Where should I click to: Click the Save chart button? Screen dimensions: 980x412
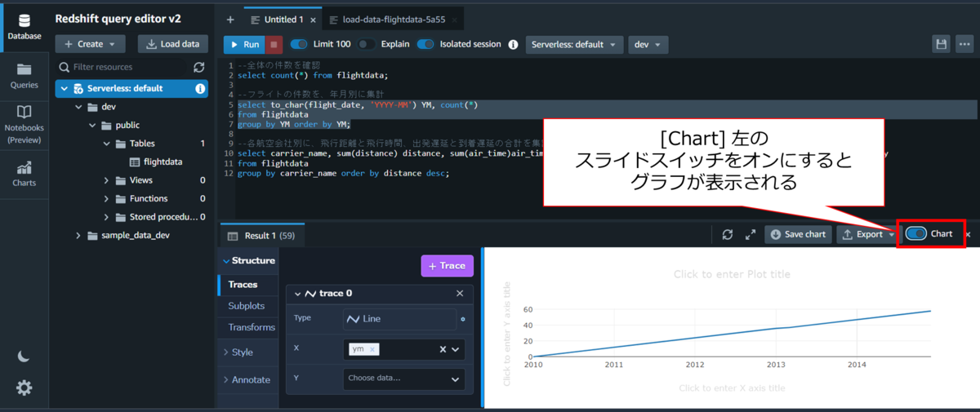(x=798, y=234)
